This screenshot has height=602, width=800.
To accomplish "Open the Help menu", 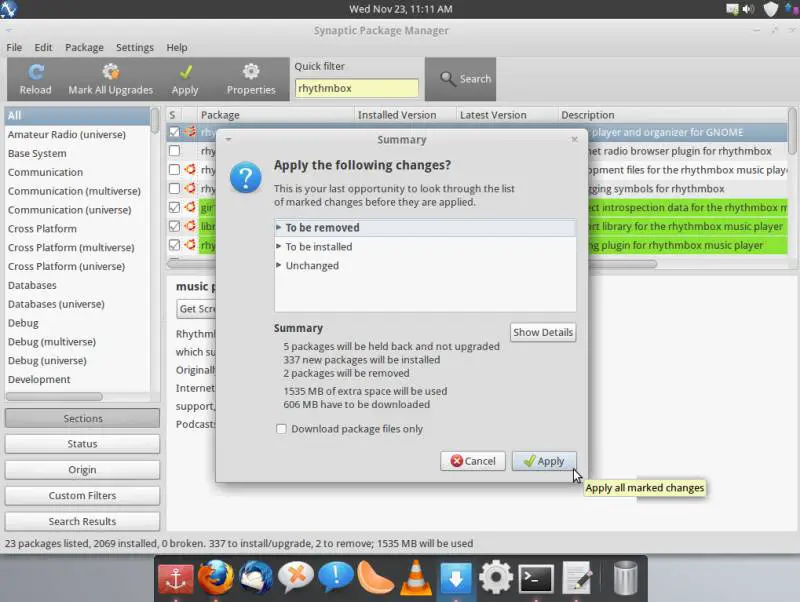I will [x=177, y=47].
